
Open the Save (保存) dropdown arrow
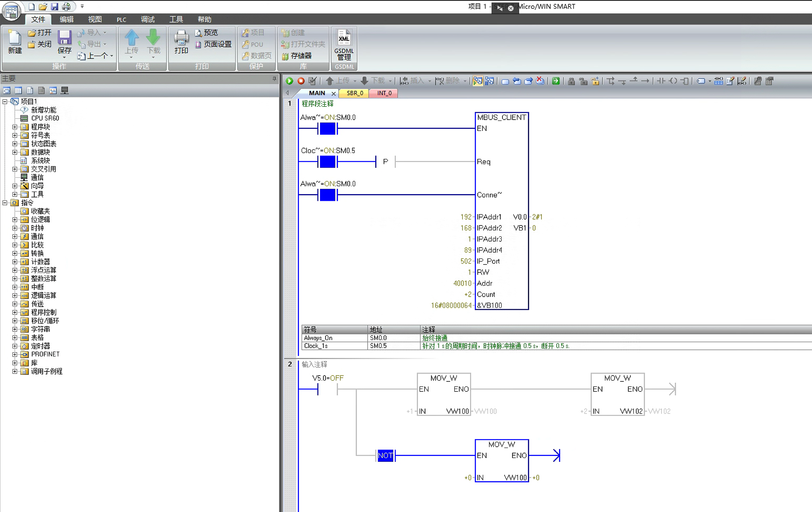[64, 57]
